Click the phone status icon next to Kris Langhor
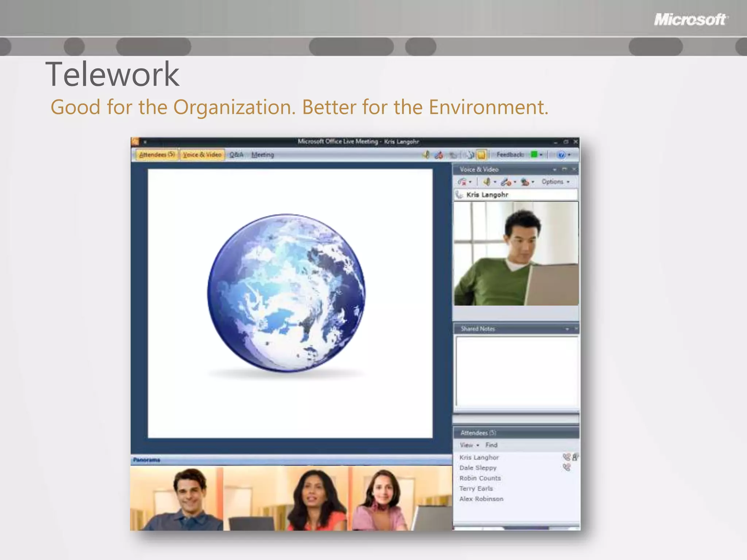 point(566,456)
